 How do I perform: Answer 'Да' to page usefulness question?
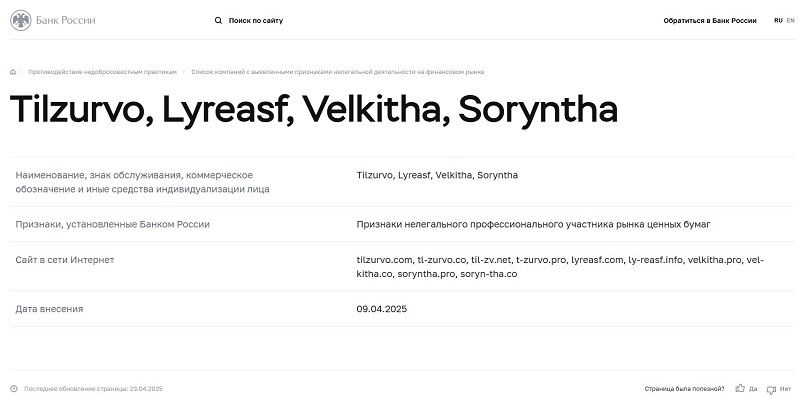pyautogui.click(x=753, y=389)
